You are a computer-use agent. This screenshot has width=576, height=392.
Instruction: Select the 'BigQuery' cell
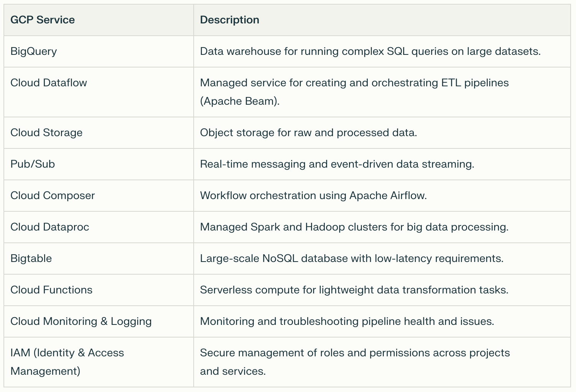[x=99, y=51]
